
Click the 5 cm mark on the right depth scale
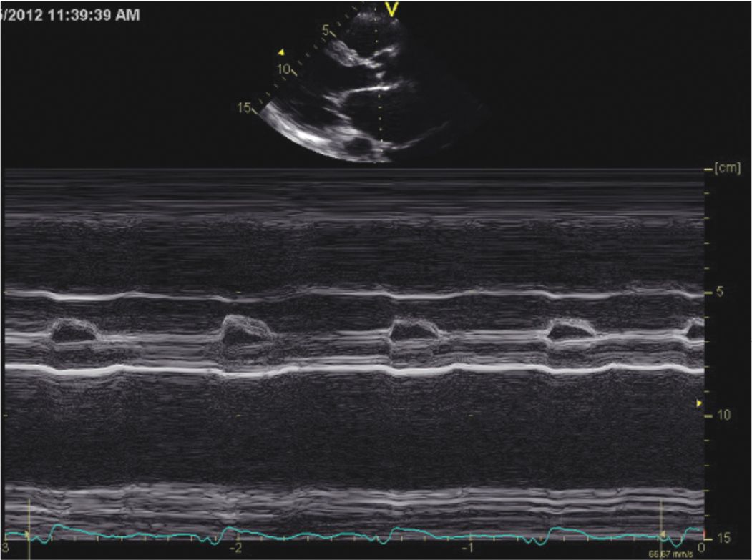719,293
